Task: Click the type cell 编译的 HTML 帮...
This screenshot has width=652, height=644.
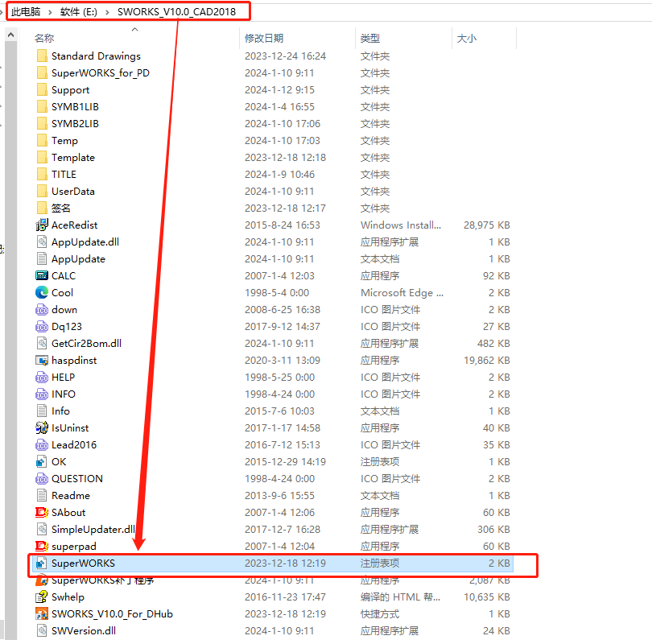Action: click(x=400, y=597)
